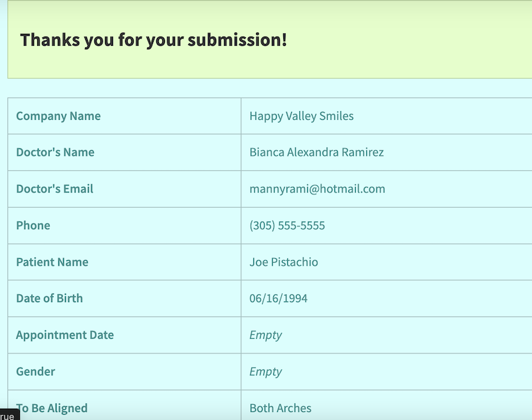Click the dark "rue" badge in corner
The image size is (532, 420).
(x=8, y=415)
